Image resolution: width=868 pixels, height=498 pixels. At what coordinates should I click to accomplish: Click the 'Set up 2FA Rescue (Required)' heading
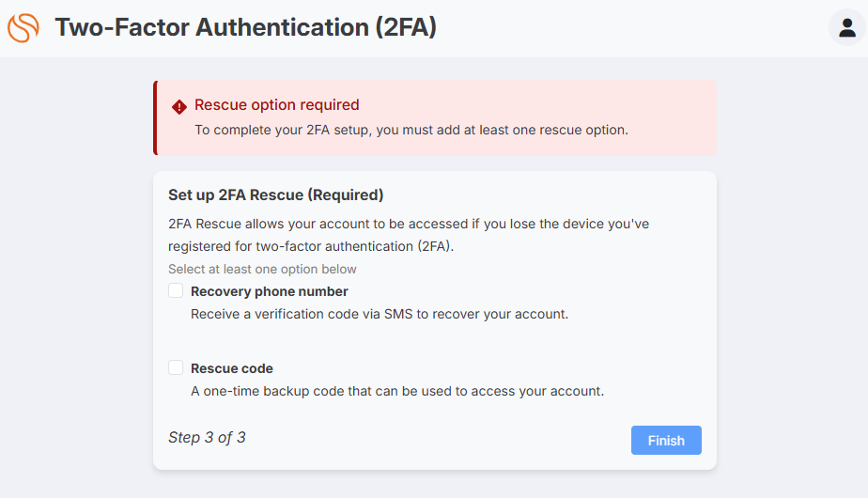(275, 195)
